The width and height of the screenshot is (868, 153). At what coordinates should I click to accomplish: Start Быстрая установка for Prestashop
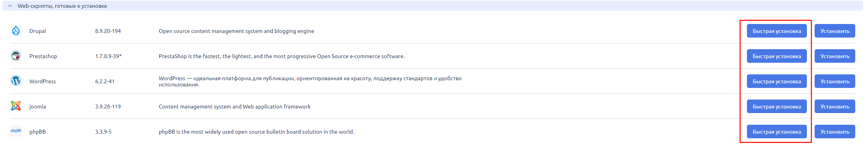[777, 56]
